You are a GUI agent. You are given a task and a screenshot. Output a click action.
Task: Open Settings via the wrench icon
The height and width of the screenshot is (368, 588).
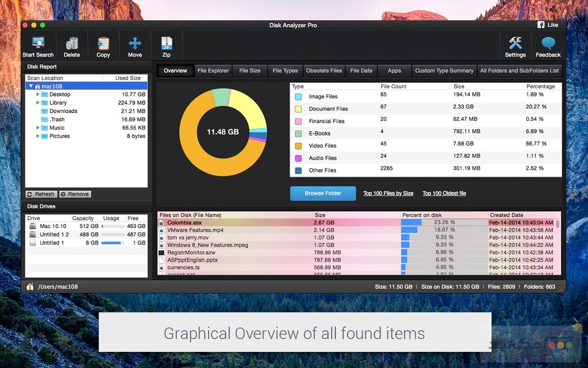click(x=515, y=45)
